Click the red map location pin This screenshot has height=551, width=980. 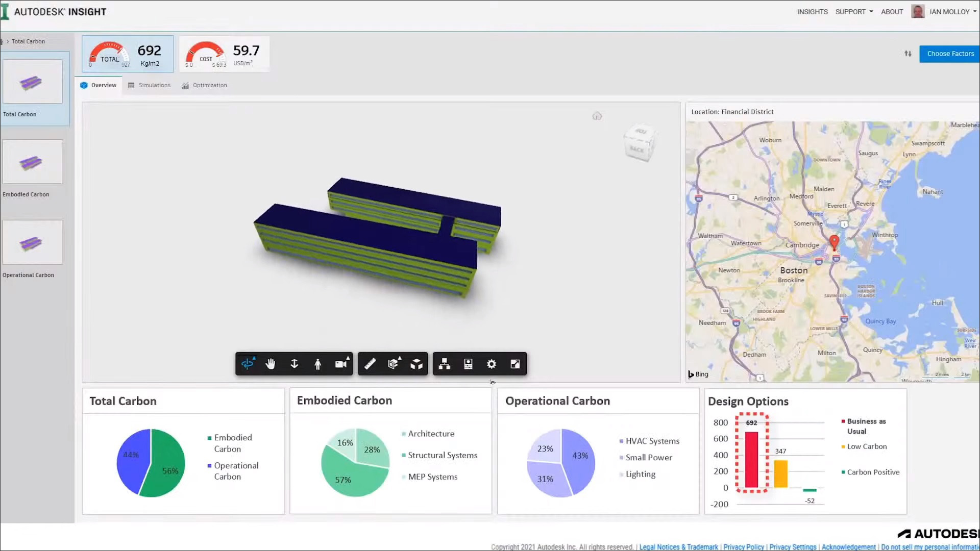834,242
